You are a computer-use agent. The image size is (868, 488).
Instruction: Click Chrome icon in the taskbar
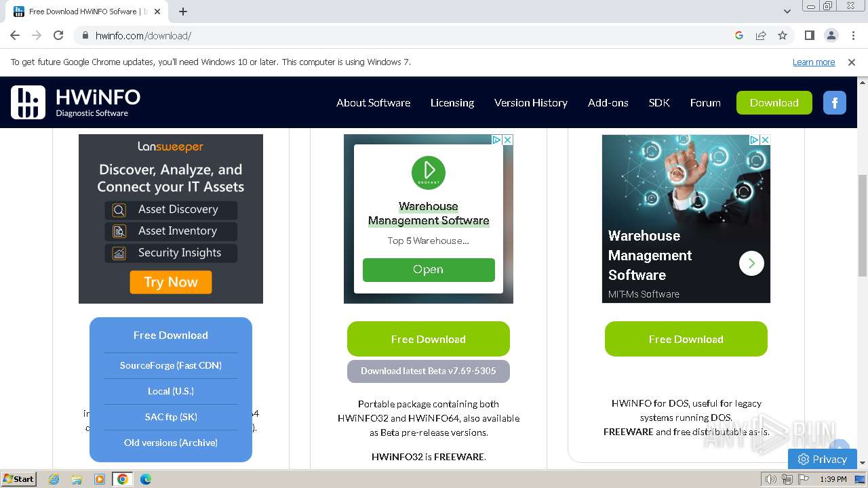tap(122, 479)
